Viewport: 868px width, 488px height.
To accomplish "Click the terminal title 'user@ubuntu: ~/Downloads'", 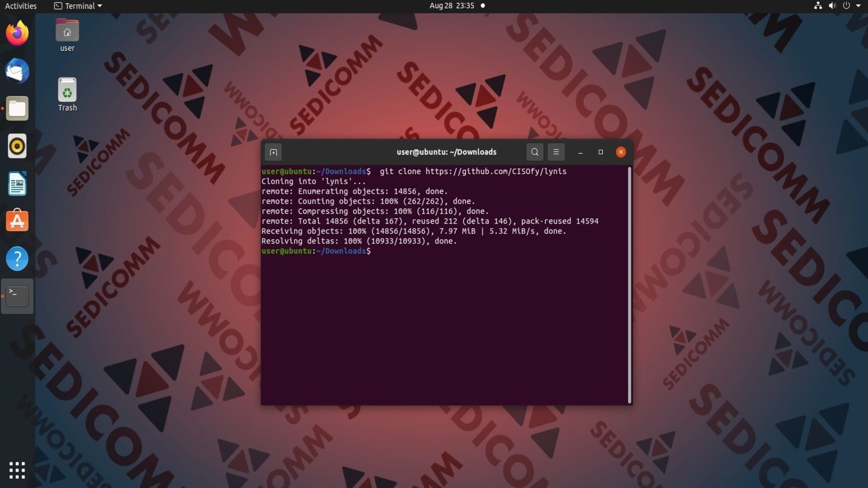I will (447, 152).
